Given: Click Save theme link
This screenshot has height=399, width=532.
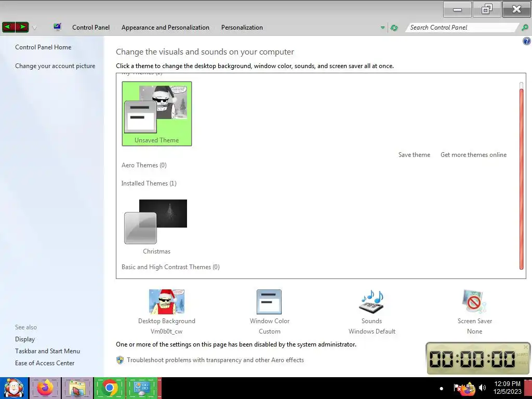Looking at the screenshot, I should [x=414, y=155].
